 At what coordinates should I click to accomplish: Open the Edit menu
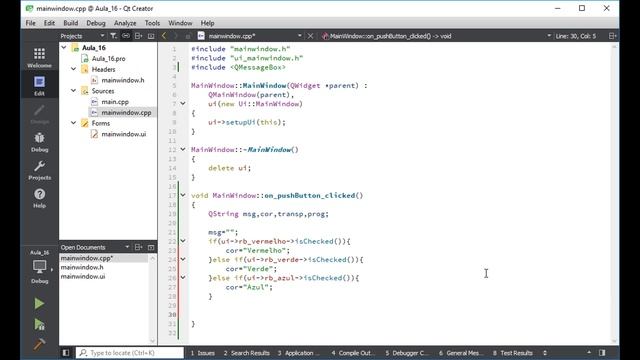(49, 23)
